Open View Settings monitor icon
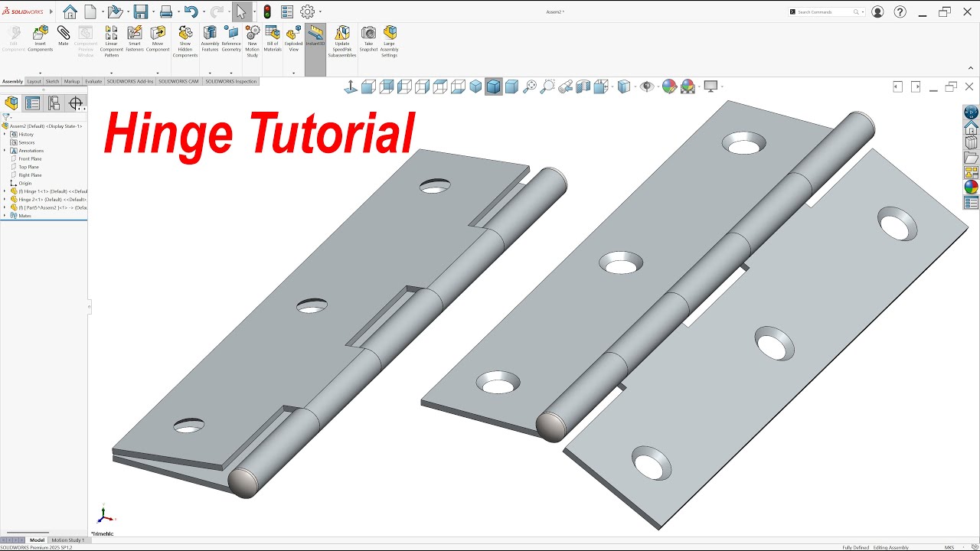The width and height of the screenshot is (980, 551). point(710,86)
